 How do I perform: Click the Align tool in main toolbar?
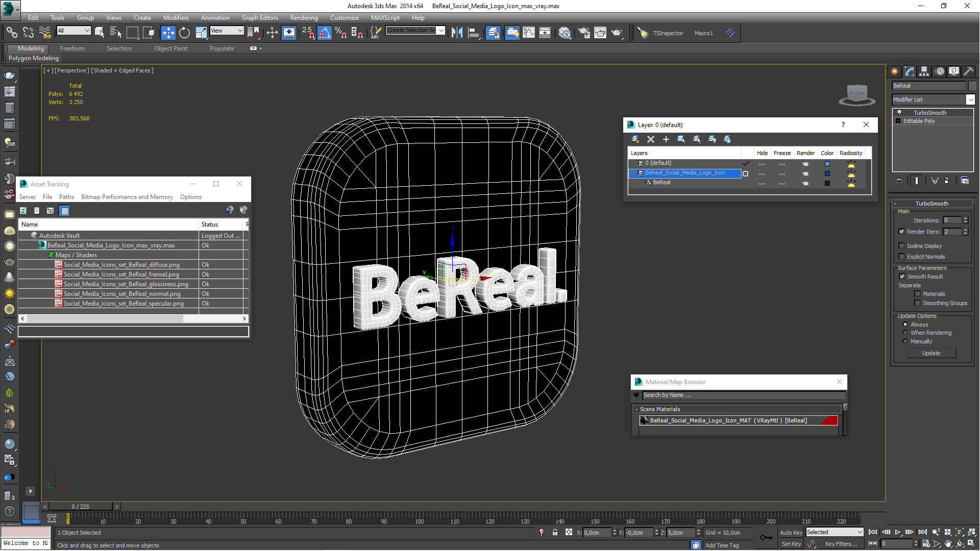tap(474, 33)
